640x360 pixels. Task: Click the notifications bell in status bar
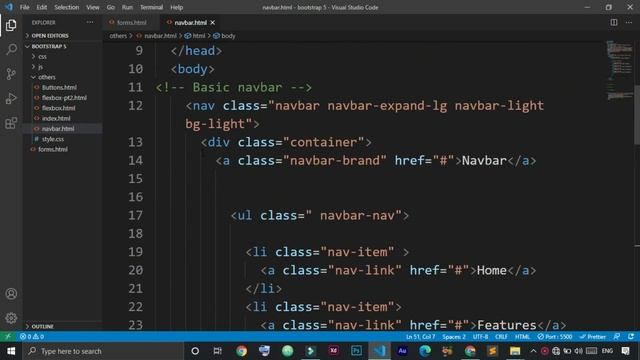pos(631,337)
